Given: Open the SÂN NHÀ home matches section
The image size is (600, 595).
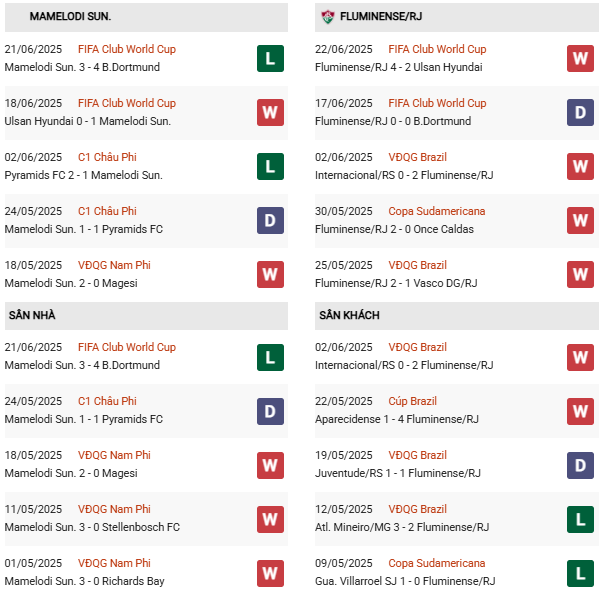Looking at the screenshot, I should pos(32,315).
